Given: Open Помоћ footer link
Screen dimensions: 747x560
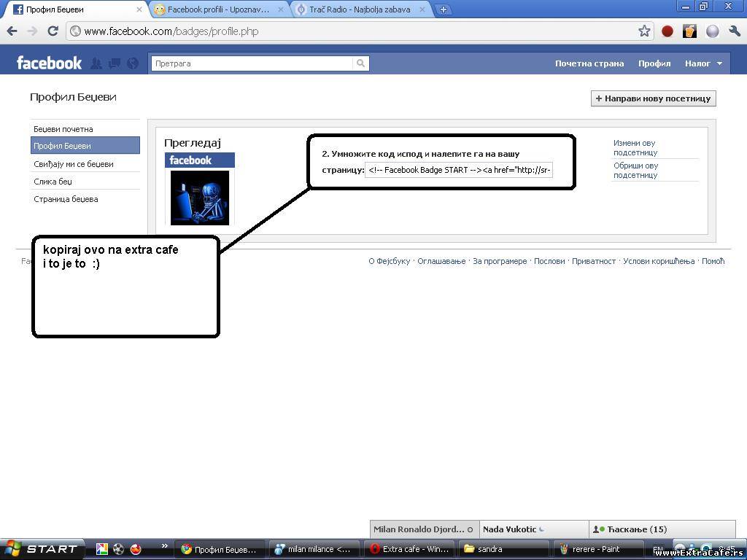Looking at the screenshot, I should pos(713,261).
